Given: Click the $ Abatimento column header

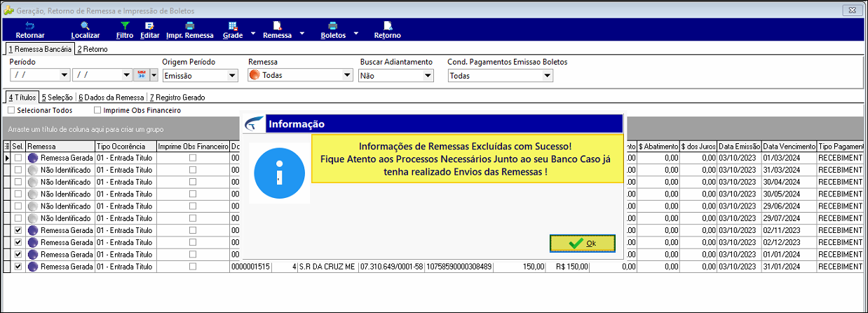Looking at the screenshot, I should coord(658,146).
